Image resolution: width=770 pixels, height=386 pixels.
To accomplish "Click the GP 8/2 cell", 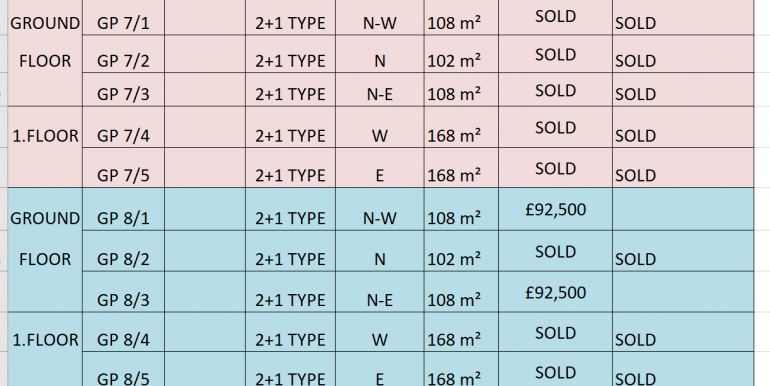I will [x=123, y=251].
